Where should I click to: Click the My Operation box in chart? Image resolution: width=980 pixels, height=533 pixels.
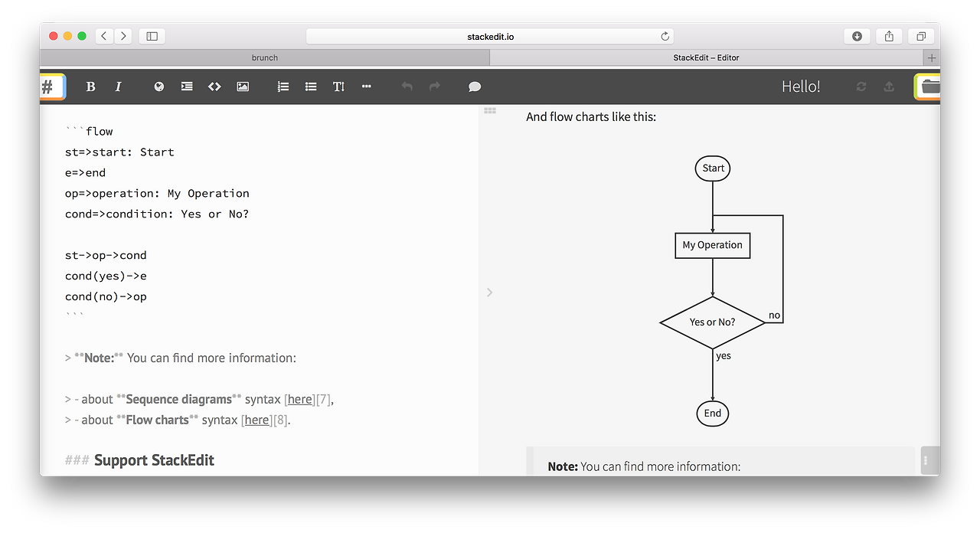[713, 246]
